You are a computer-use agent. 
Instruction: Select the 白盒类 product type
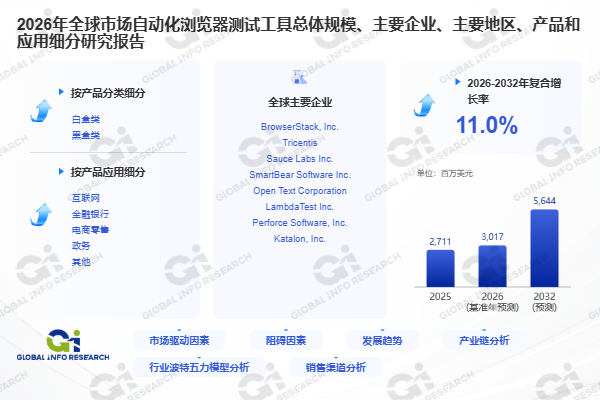[x=86, y=119]
